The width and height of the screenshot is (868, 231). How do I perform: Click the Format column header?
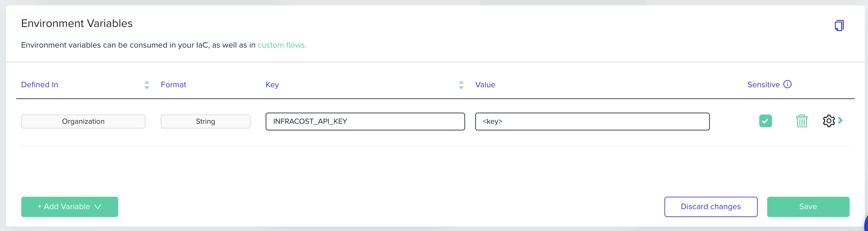(173, 85)
